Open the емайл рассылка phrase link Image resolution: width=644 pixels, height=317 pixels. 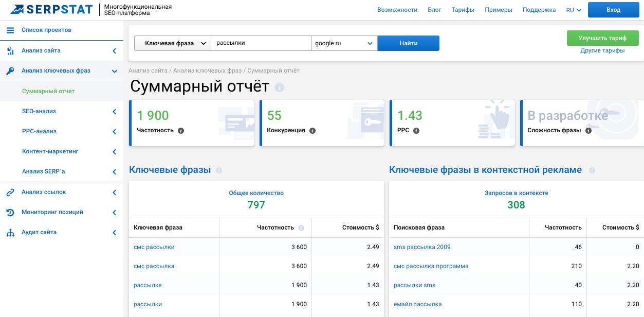click(x=417, y=304)
